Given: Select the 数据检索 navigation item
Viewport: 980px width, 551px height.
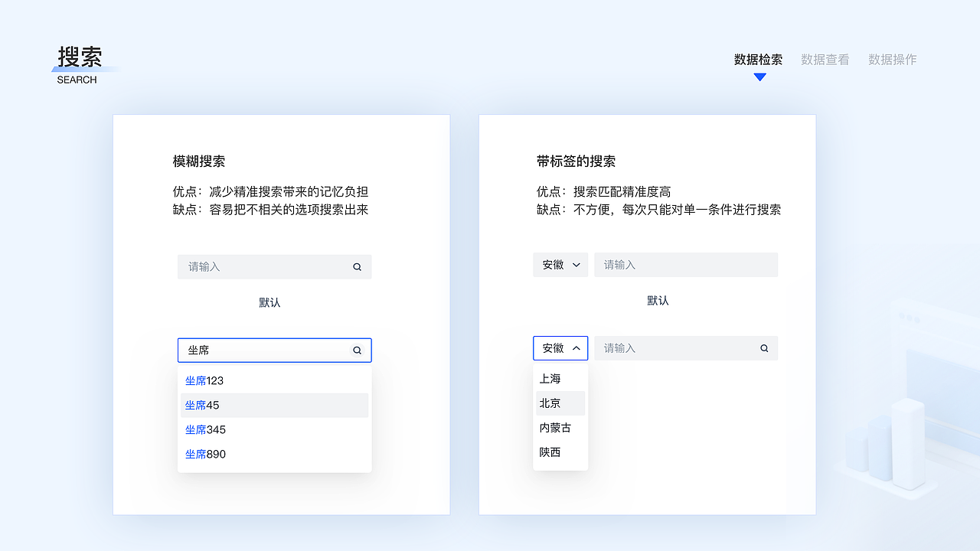Looking at the screenshot, I should (759, 59).
